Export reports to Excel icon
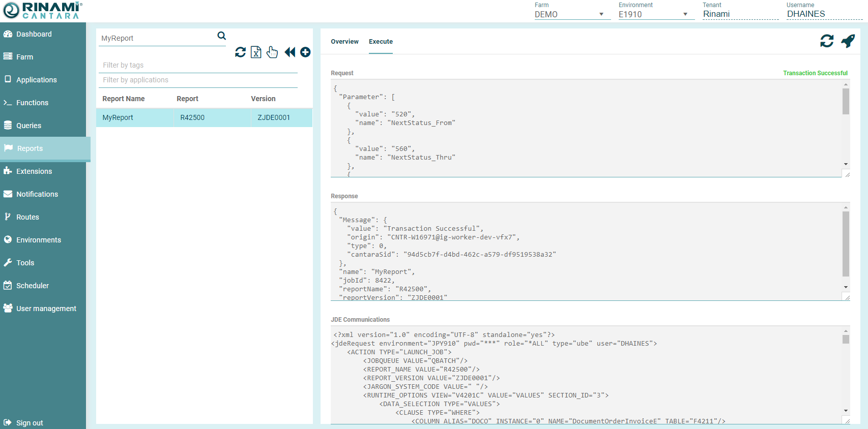 point(256,52)
